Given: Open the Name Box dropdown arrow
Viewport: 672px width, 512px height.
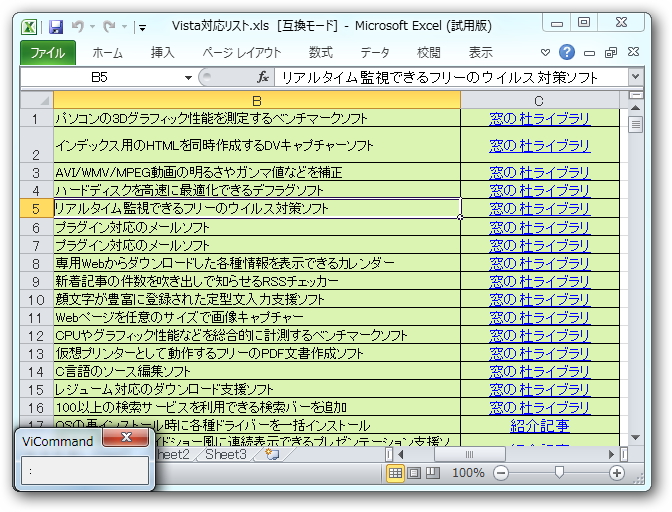Looking at the screenshot, I should [188, 78].
